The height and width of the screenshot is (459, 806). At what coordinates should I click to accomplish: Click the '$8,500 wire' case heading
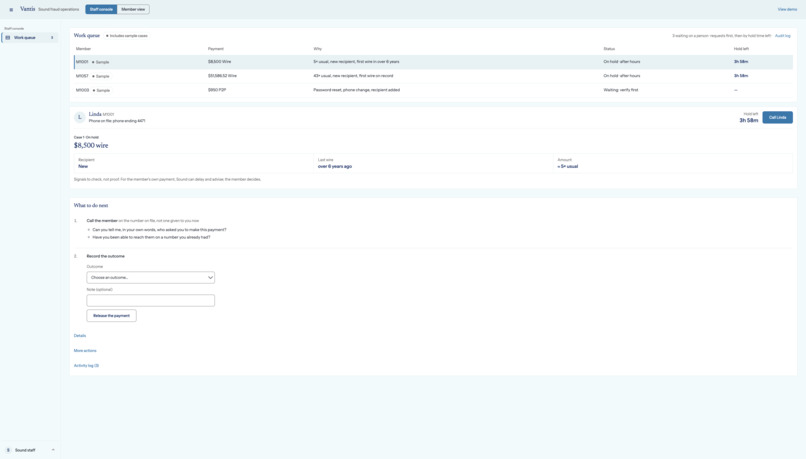click(91, 145)
